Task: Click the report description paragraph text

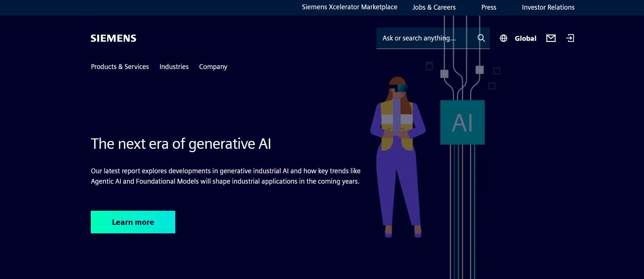Action: (225, 176)
